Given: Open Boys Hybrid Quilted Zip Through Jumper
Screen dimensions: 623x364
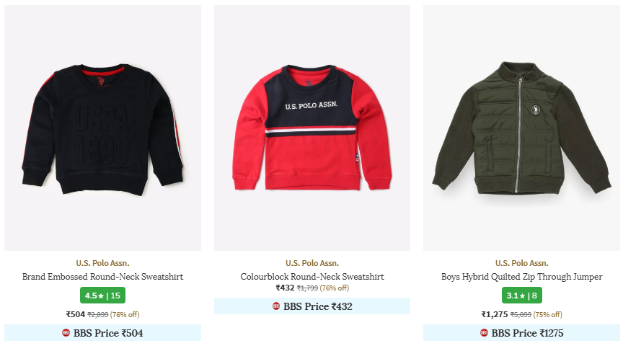Looking at the screenshot, I should tap(521, 277).
